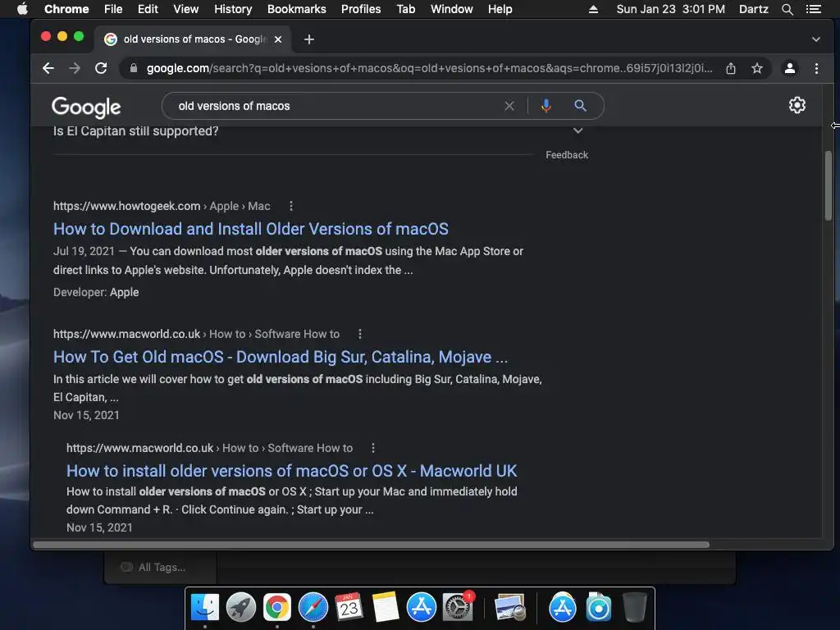Screen dimensions: 840x630
Task: Open the Edit menu
Action: tap(148, 9)
